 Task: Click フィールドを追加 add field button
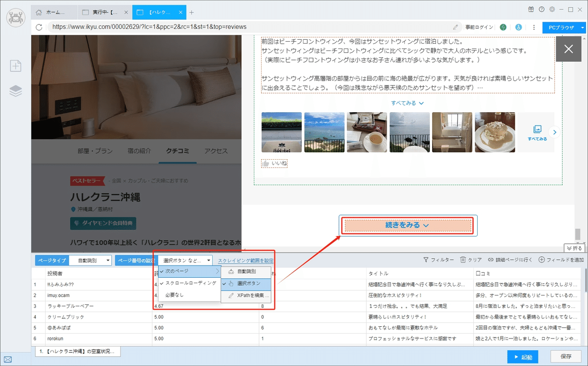pos(561,260)
